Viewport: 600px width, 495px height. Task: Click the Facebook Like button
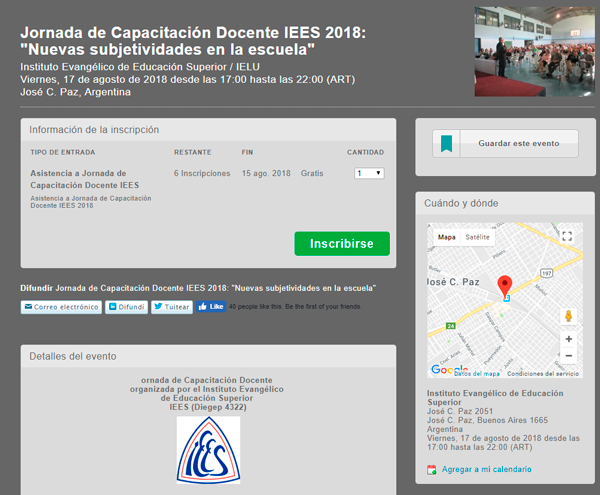point(211,306)
